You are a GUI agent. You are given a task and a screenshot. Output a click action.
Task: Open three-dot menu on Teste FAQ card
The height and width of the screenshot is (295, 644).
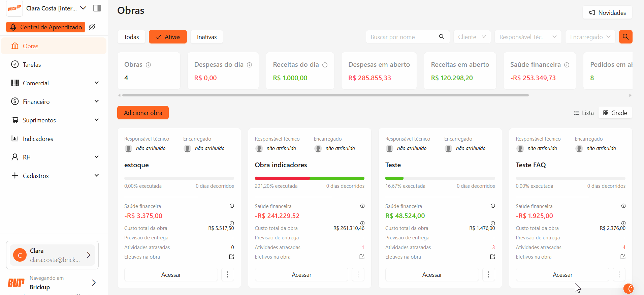point(619,275)
